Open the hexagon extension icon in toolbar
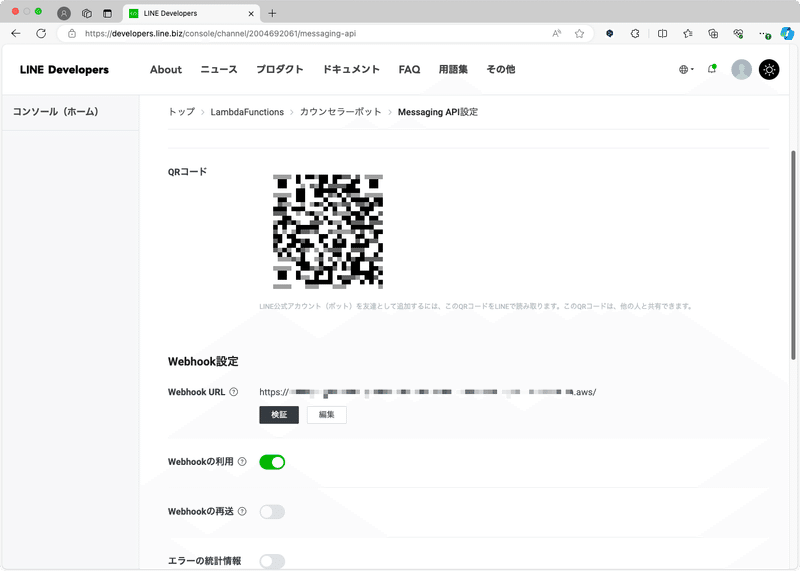 [609, 34]
